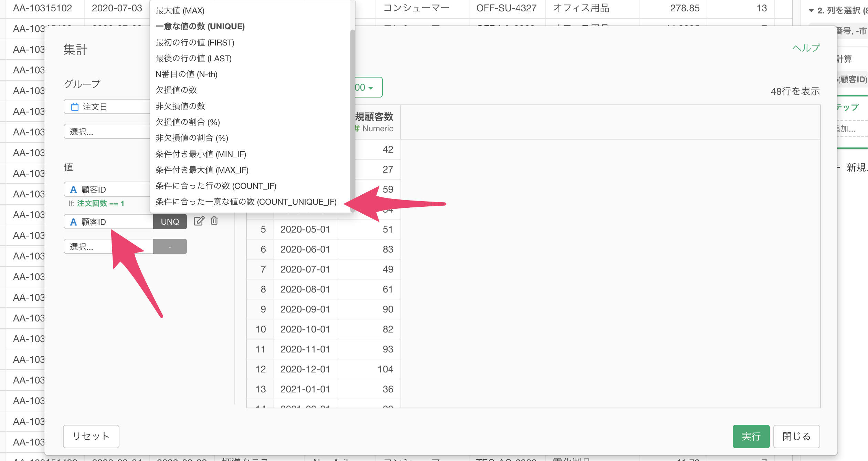Open the ヘルプ help link
The image size is (868, 461).
click(806, 48)
